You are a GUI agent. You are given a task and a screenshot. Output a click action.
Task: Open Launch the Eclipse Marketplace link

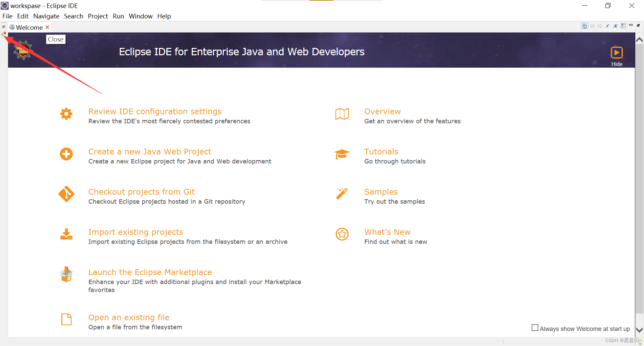click(x=150, y=272)
